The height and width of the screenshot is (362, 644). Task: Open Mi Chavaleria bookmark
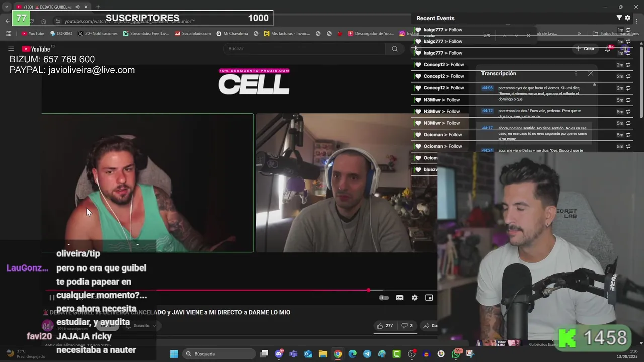(x=232, y=34)
